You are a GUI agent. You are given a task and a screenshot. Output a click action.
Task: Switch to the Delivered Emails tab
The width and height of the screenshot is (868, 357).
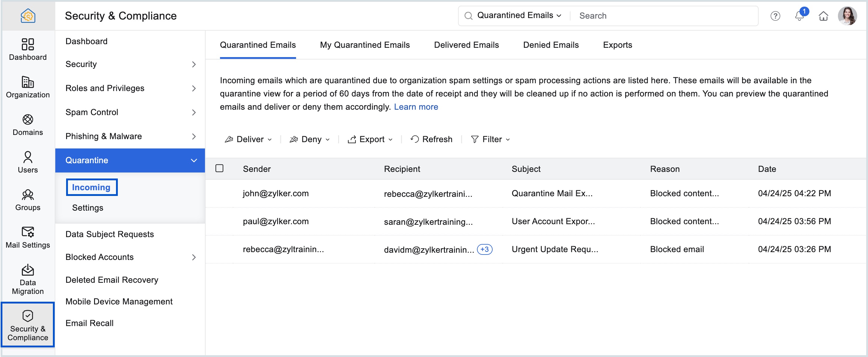pyautogui.click(x=466, y=45)
